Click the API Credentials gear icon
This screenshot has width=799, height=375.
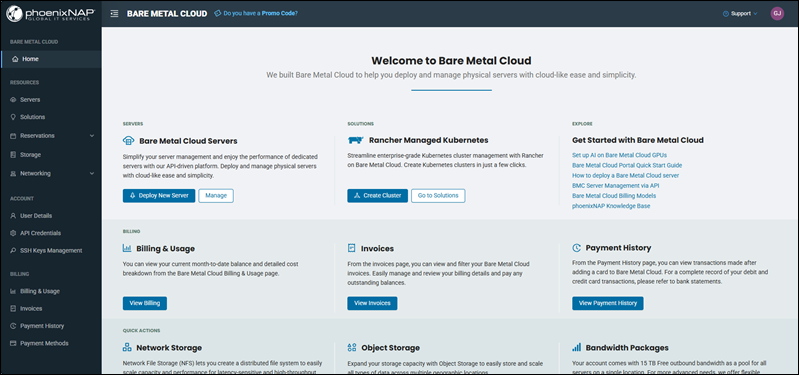(13, 233)
